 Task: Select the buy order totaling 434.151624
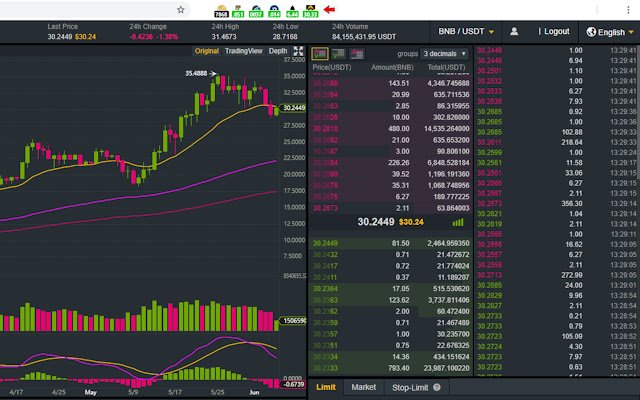(x=391, y=357)
